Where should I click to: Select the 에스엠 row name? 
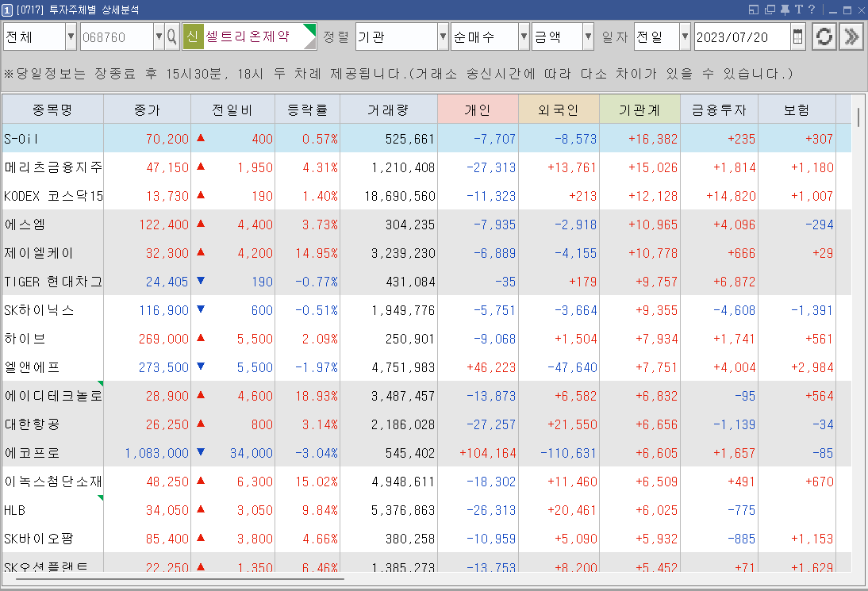pos(25,225)
